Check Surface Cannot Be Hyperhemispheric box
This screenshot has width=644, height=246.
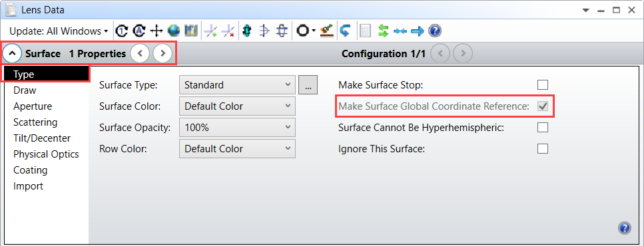point(543,128)
